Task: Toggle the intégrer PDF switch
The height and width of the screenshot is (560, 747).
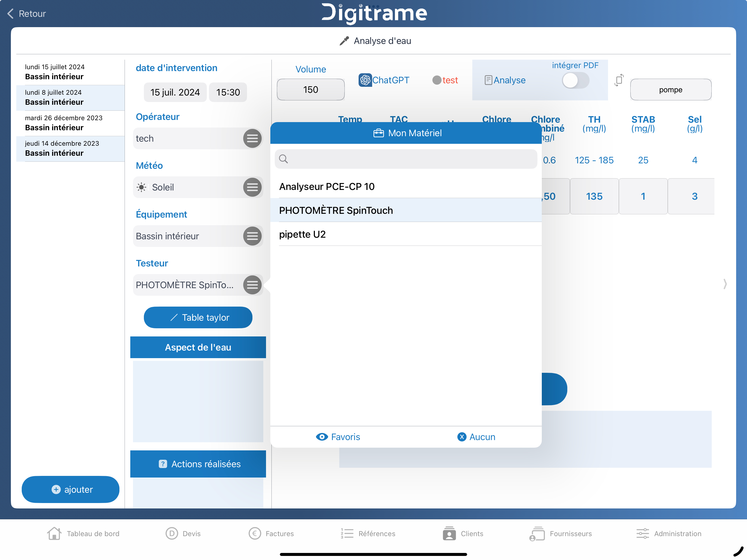Action: 575,81
